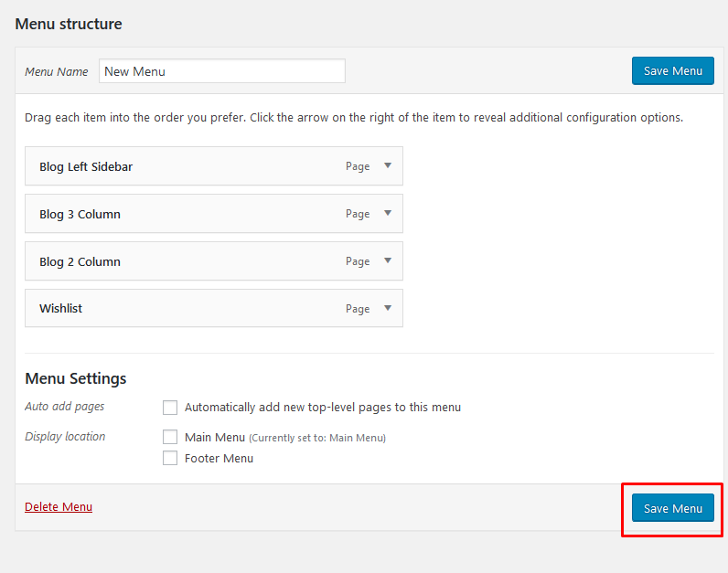
Task: Tick the Main Menu display location checkbox
Action: click(x=170, y=437)
